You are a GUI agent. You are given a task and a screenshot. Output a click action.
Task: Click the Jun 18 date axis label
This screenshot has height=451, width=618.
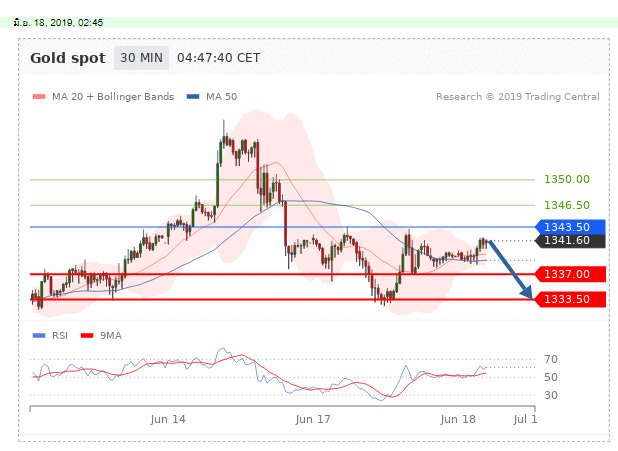point(458,419)
